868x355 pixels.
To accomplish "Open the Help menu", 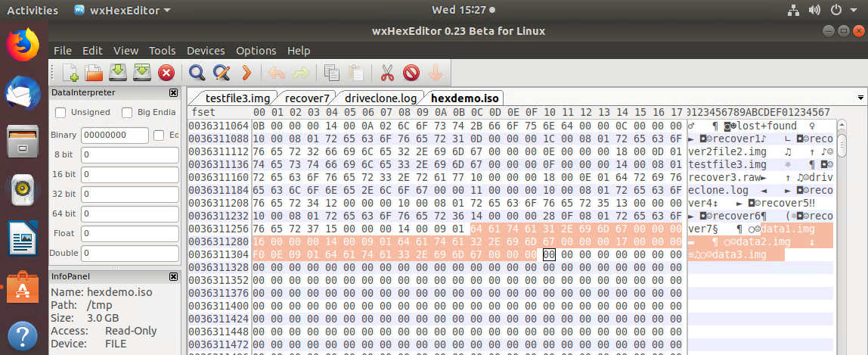I will (299, 51).
